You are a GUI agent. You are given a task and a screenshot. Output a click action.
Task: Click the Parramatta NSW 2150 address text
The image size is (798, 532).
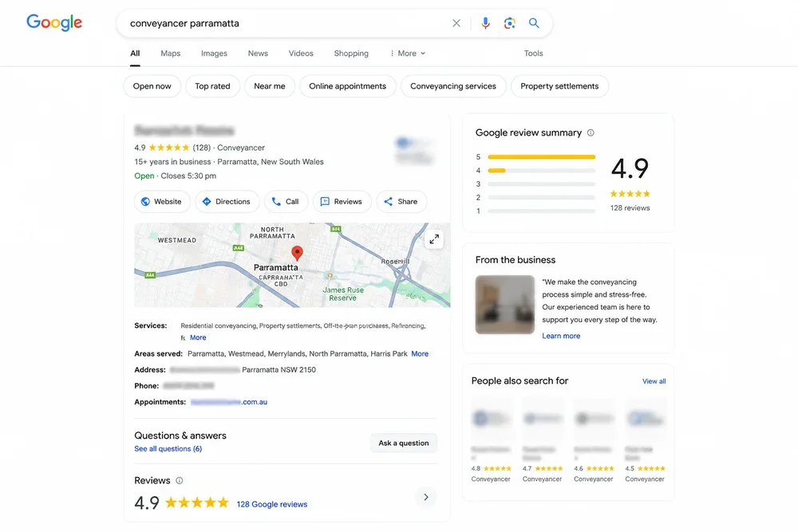(x=279, y=370)
